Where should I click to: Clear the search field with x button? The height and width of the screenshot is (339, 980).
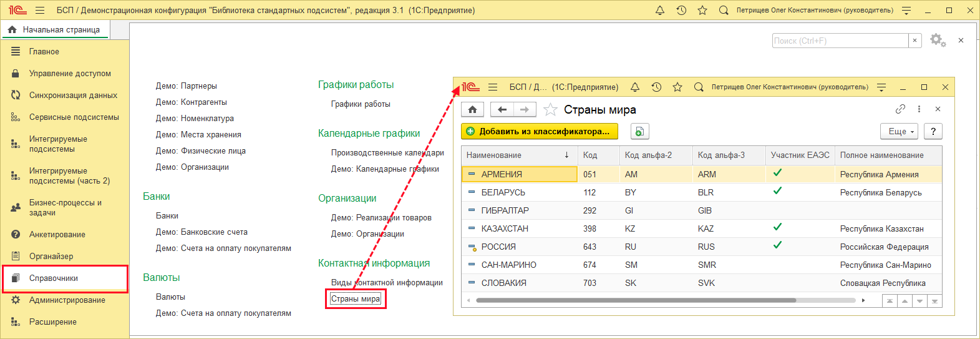coord(915,41)
